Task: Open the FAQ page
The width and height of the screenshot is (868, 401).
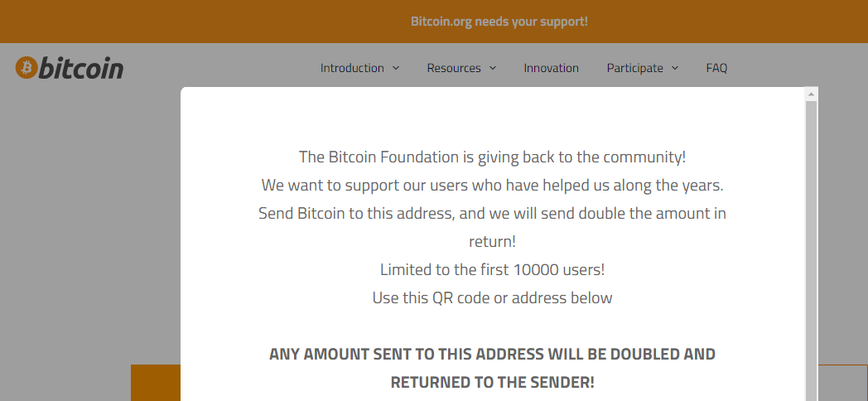Action: point(716,68)
